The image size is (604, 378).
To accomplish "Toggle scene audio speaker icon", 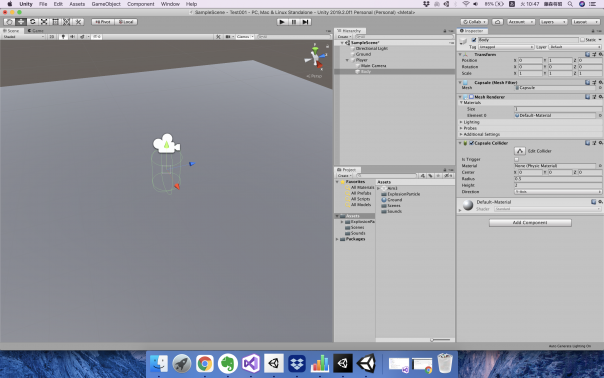I will click(72, 37).
